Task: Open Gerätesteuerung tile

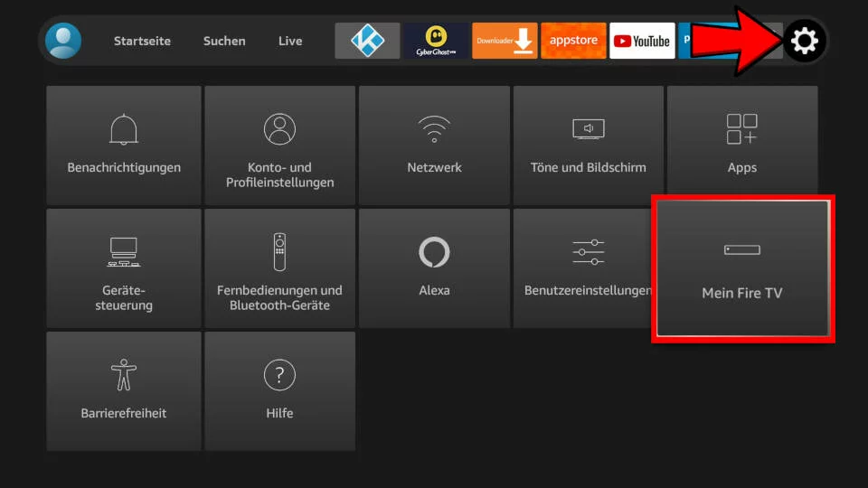Action: point(124,267)
